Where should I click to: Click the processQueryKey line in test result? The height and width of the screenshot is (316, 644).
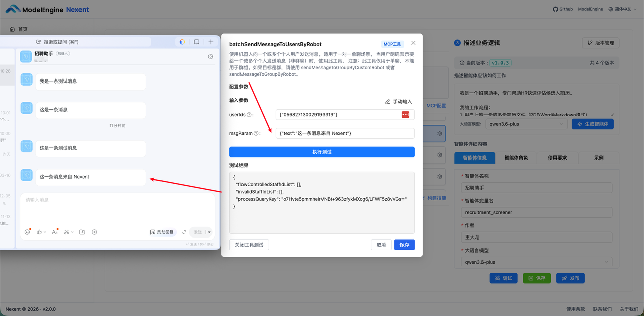click(x=320, y=199)
